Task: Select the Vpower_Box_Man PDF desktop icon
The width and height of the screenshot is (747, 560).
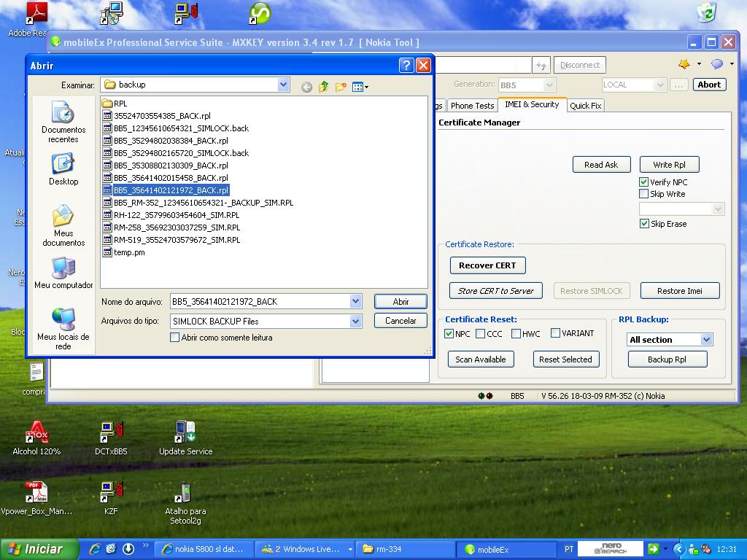Action: pos(36,498)
